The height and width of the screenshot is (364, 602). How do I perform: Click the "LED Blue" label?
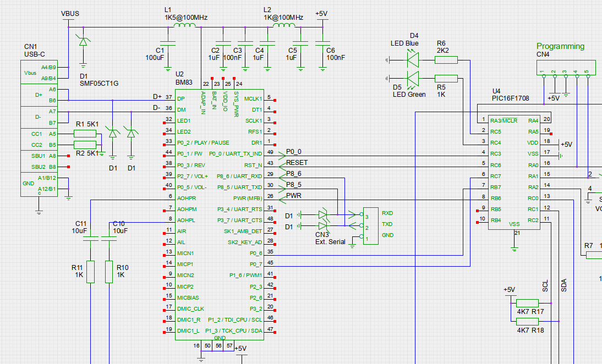(x=404, y=43)
